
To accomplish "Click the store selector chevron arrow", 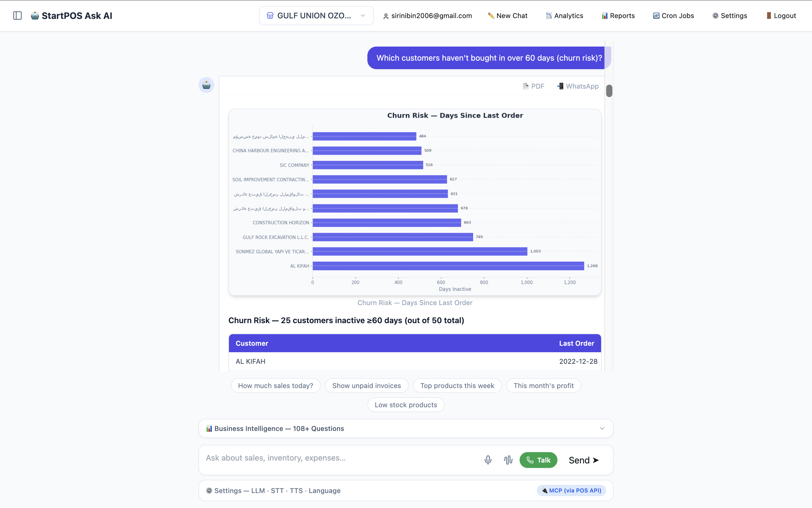I will click(363, 16).
